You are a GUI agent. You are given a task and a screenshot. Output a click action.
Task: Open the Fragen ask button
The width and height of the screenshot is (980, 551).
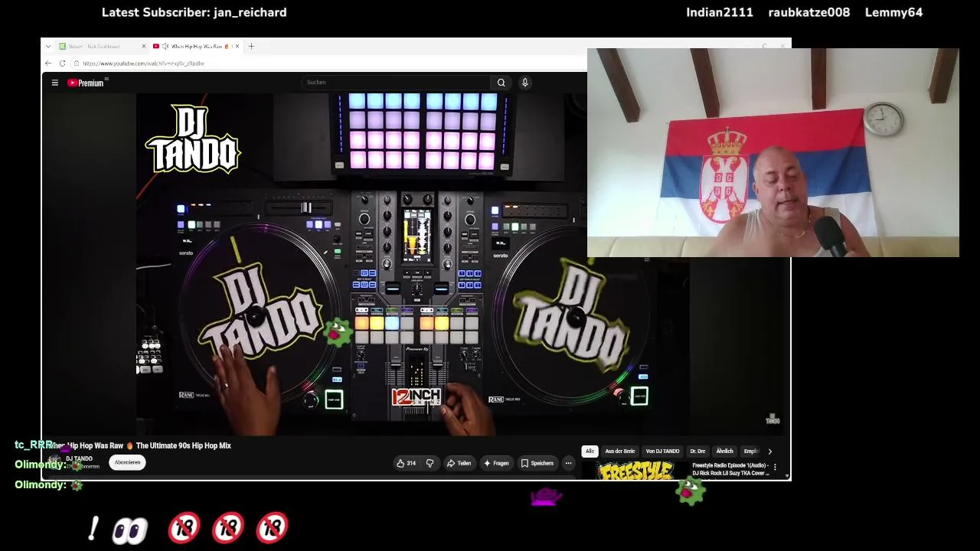pos(496,463)
